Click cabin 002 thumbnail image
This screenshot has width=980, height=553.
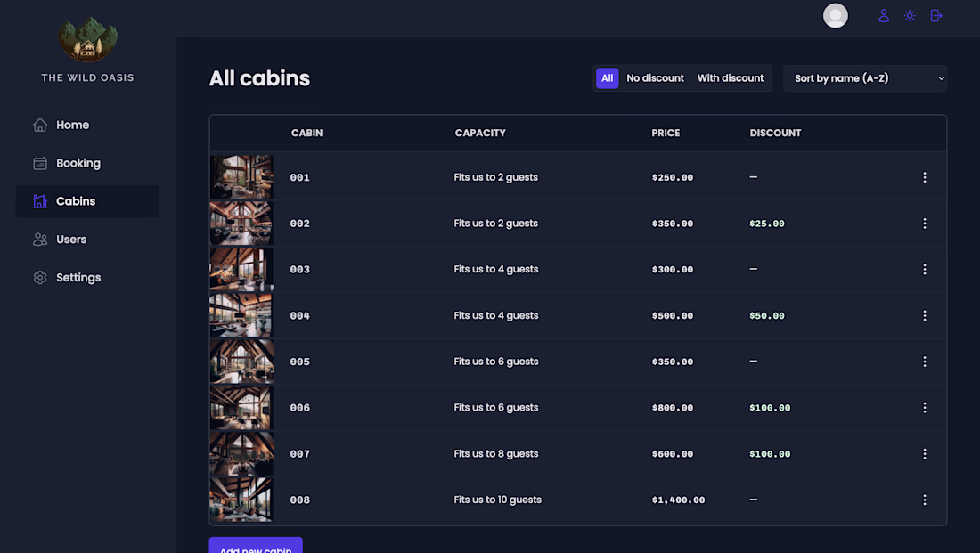(241, 224)
